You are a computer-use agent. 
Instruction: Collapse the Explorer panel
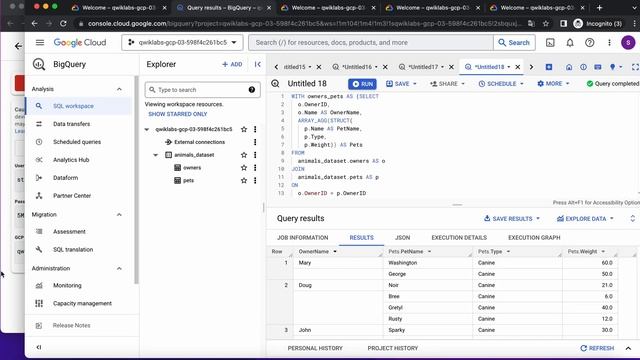tap(258, 64)
